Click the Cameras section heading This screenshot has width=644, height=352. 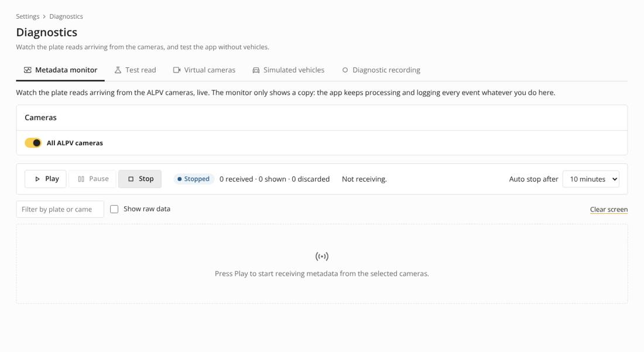[40, 118]
